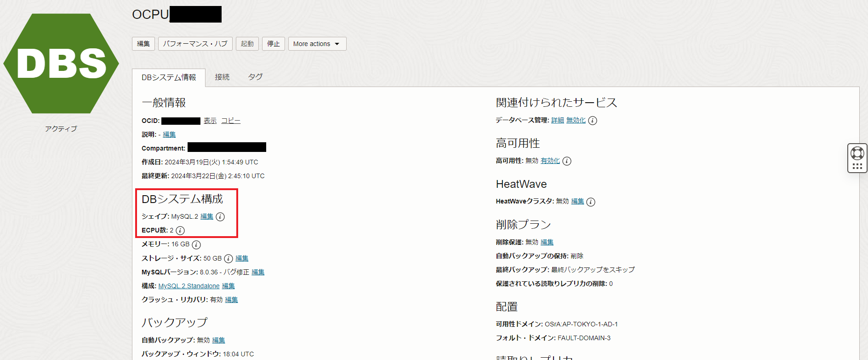Viewport: 868px width, 360px height.
Task: Click the 一般情報 section heading
Action: pos(164,103)
